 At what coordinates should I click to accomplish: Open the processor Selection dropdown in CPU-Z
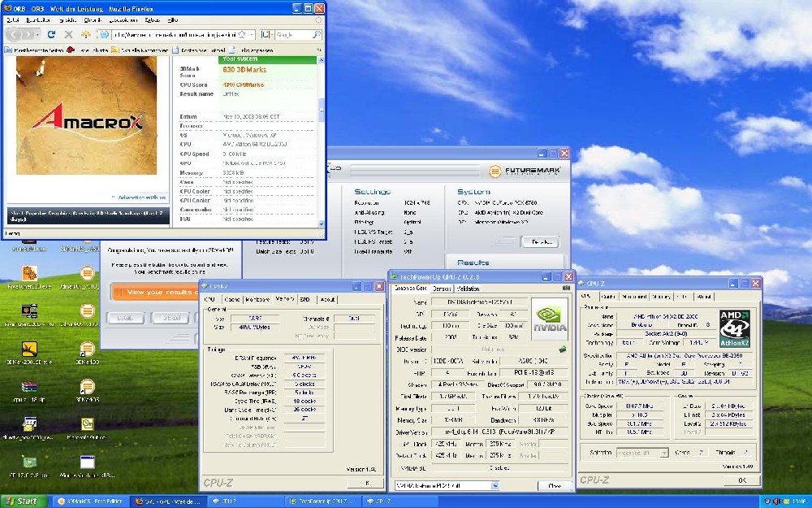(x=664, y=453)
